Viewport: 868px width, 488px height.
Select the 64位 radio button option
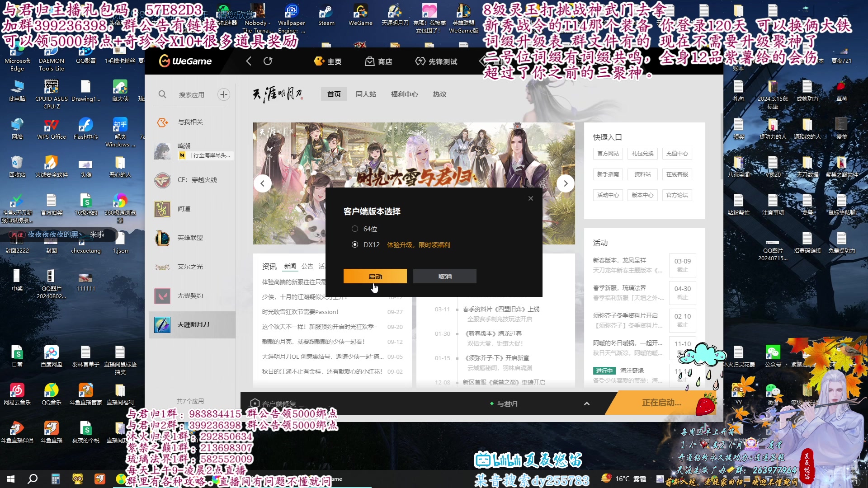(355, 229)
